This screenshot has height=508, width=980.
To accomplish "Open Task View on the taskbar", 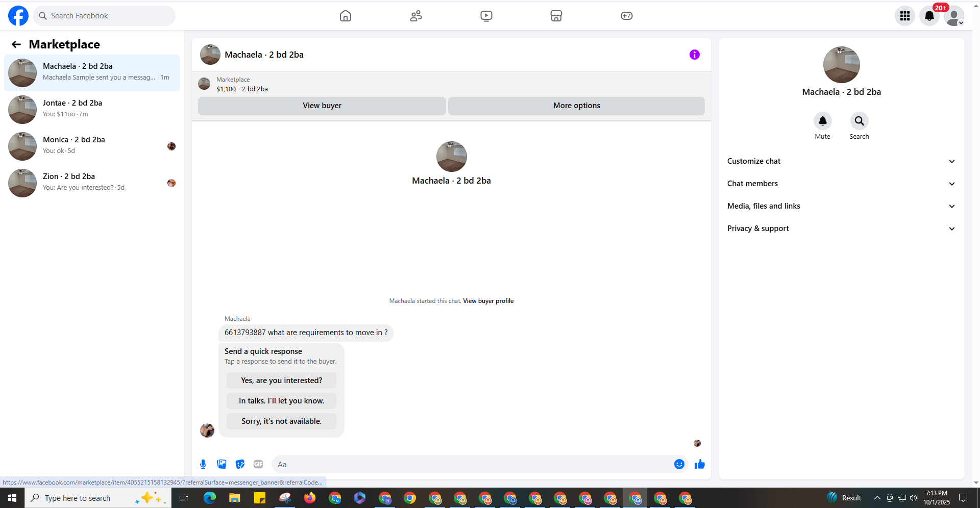I will point(184,498).
